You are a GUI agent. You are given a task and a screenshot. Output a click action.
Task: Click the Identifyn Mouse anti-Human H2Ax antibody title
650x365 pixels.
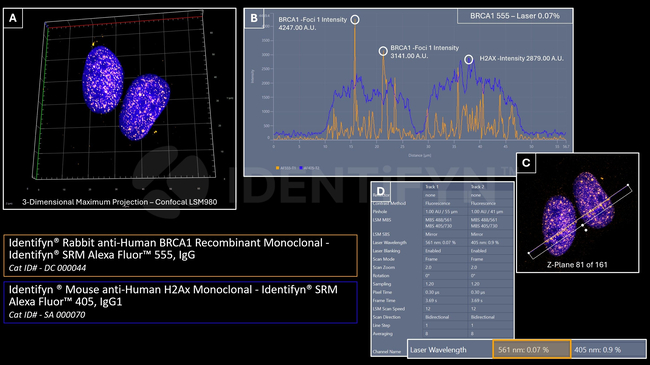173,295
